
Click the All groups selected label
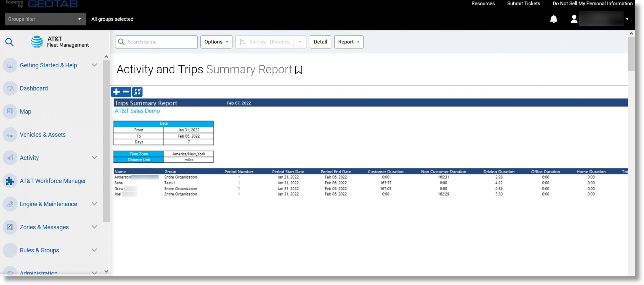[112, 19]
